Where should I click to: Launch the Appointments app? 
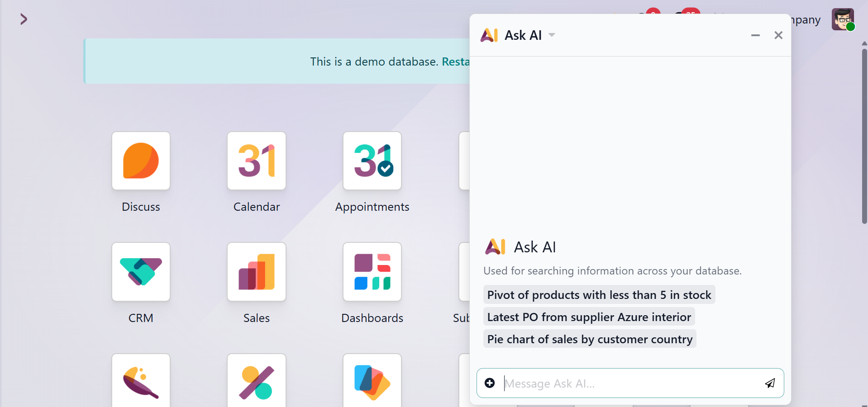(x=372, y=161)
